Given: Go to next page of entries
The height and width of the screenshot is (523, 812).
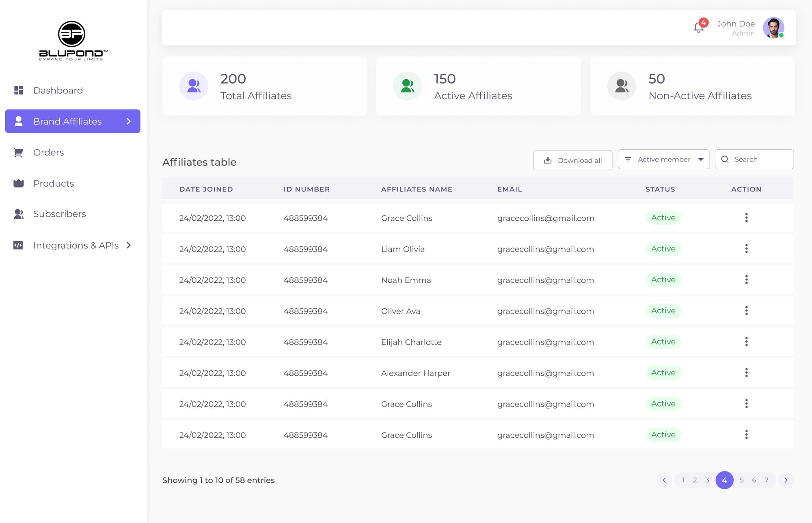Looking at the screenshot, I should (786, 480).
